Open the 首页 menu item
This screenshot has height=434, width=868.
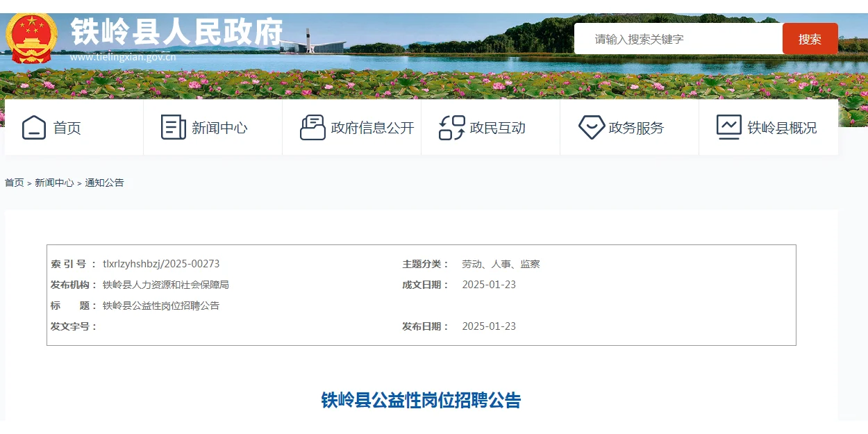click(x=67, y=127)
